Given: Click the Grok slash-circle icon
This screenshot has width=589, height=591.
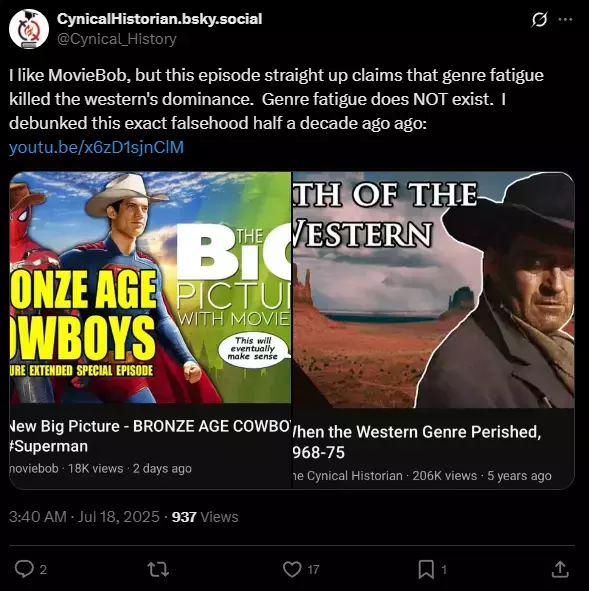Looking at the screenshot, I should click(x=539, y=20).
